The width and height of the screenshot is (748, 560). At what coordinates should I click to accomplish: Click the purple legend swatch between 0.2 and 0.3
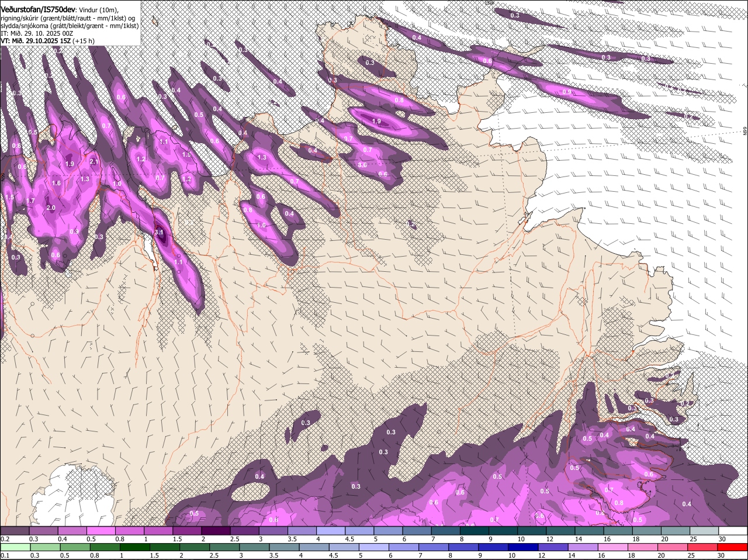[15, 530]
